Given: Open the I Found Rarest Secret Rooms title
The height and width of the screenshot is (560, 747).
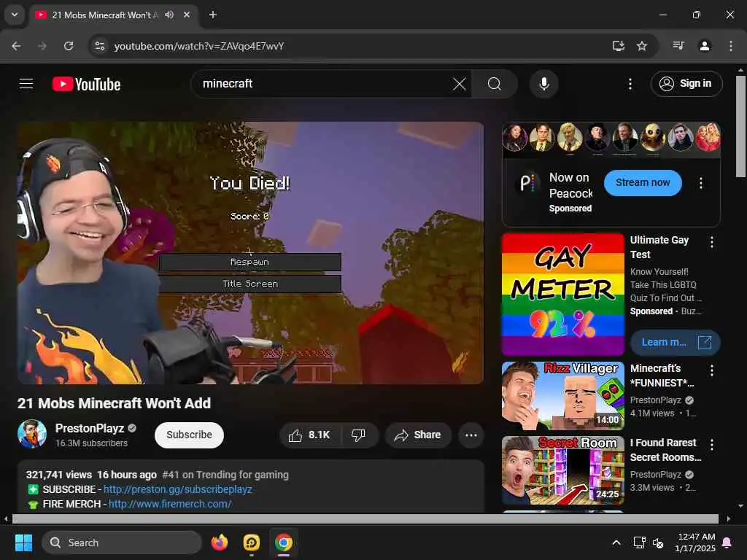Looking at the screenshot, I should tap(665, 450).
